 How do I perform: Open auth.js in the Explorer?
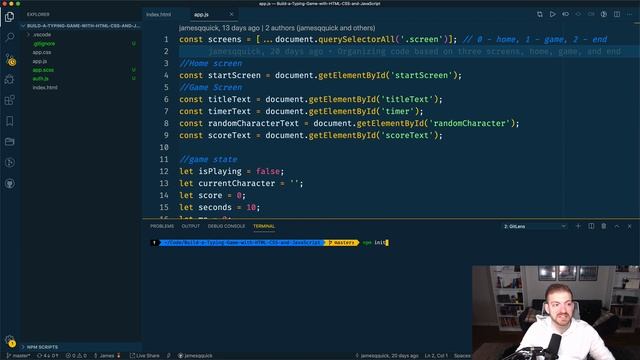click(40, 78)
